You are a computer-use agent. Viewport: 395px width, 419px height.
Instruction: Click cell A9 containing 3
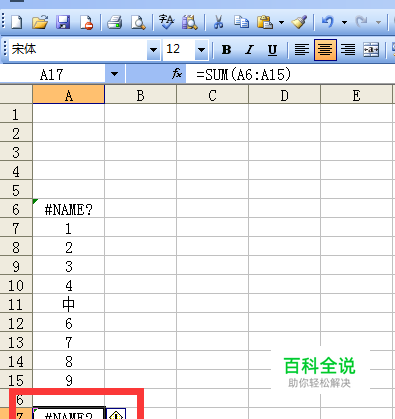tap(69, 266)
